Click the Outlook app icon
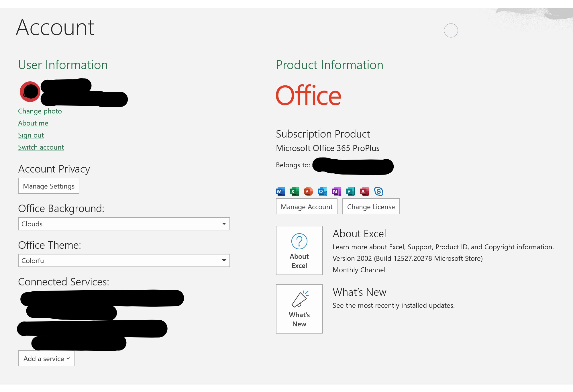 pos(322,191)
